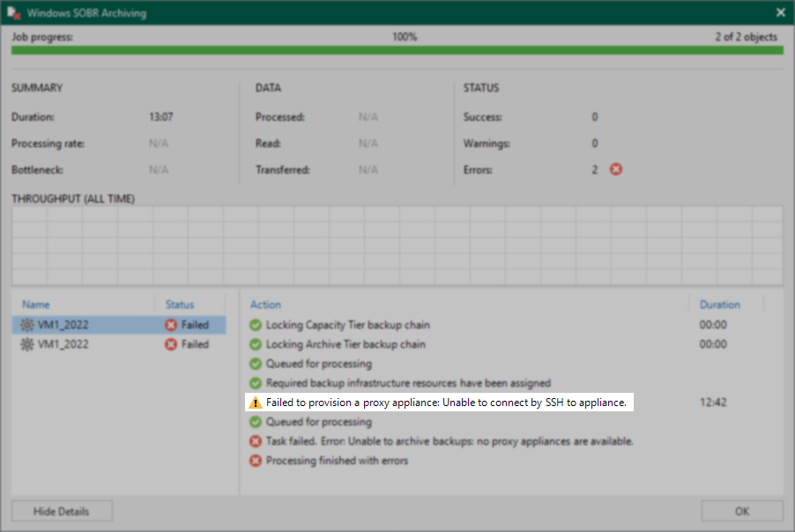This screenshot has height=532, width=795.
Task: Click the 12:42 duration value
Action: pyautogui.click(x=713, y=403)
